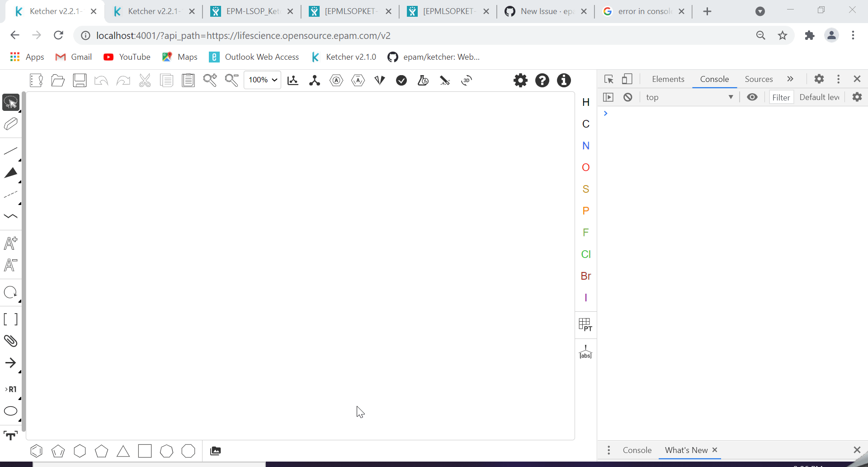Viewport: 868px width, 467px height.
Task: Pick the Nitrogen atom N
Action: coord(586,146)
